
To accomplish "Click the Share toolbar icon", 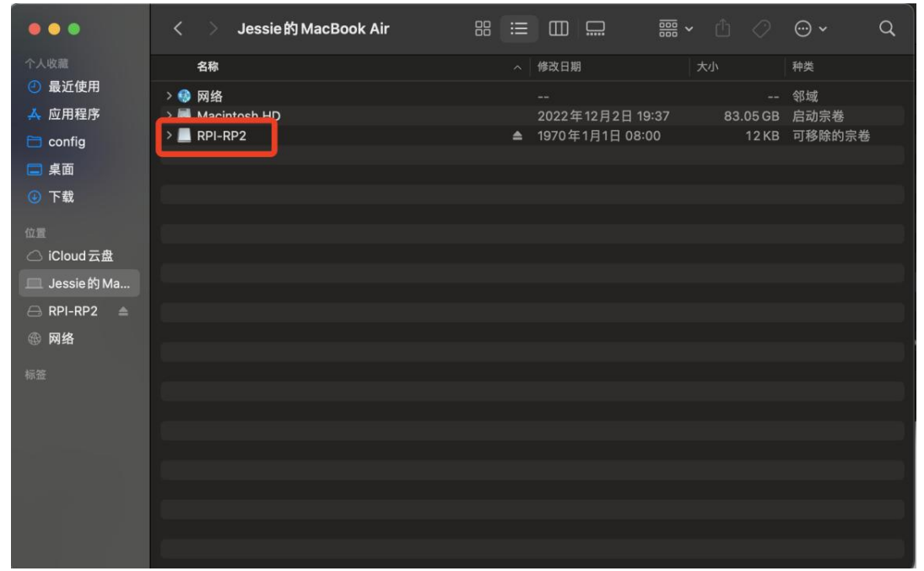I will (722, 30).
